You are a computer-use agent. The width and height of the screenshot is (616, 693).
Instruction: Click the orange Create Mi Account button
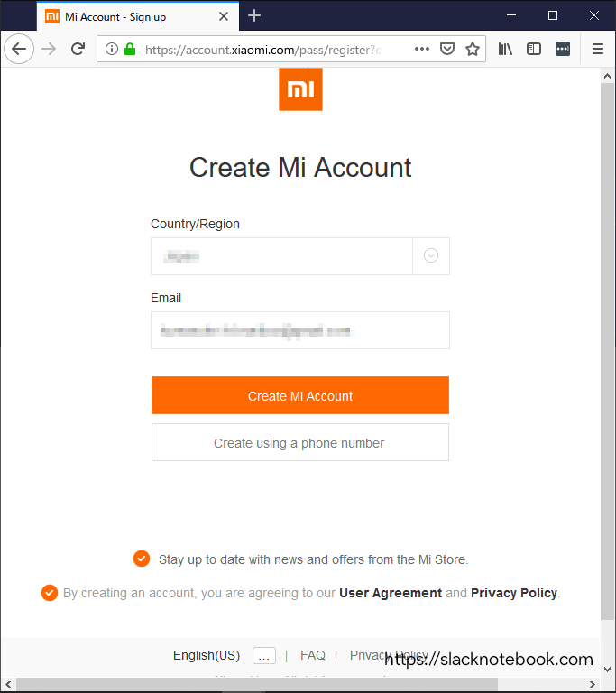300,395
